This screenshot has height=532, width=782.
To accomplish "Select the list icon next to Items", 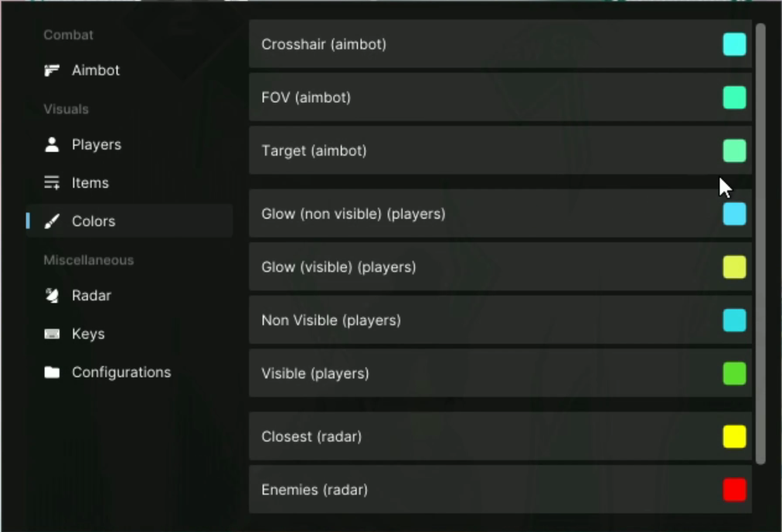I will coord(52,183).
